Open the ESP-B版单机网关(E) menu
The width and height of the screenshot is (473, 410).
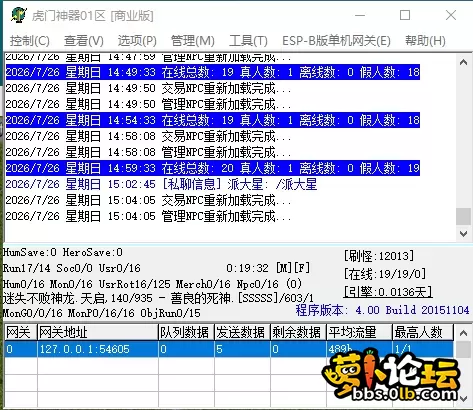tap(336, 41)
